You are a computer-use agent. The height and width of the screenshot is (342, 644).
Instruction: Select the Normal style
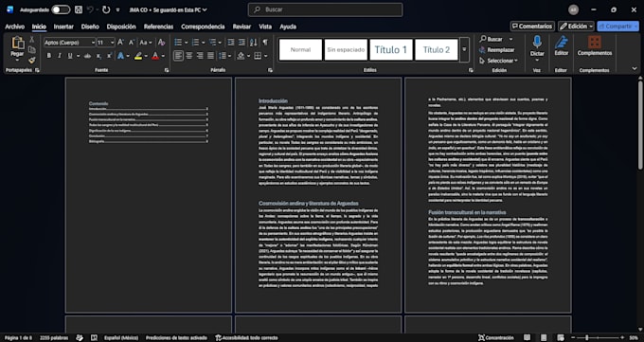tap(300, 50)
